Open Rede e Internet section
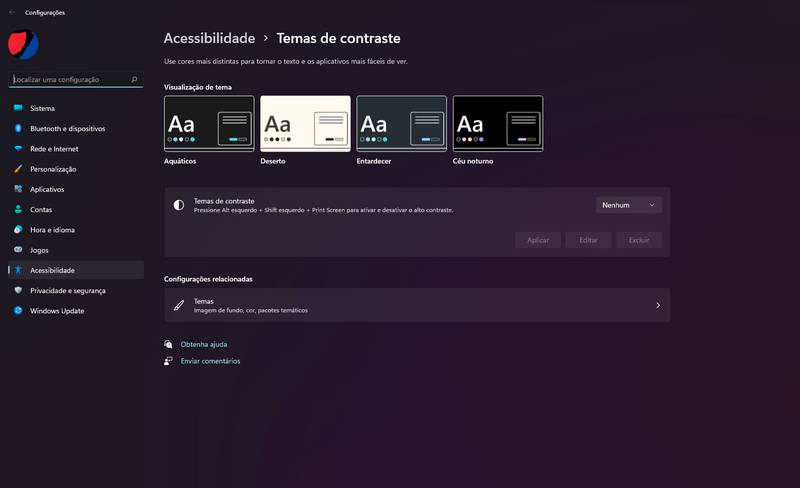This screenshot has width=800, height=488. (76, 149)
